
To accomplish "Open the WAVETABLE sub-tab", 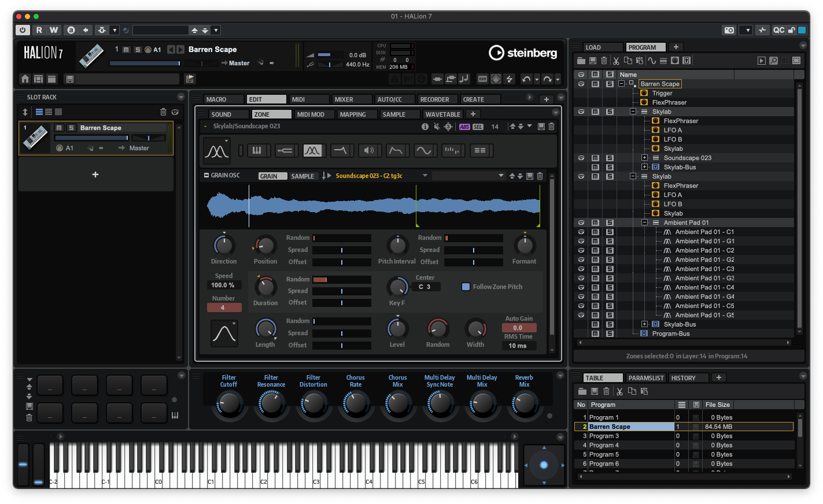I will 443,114.
